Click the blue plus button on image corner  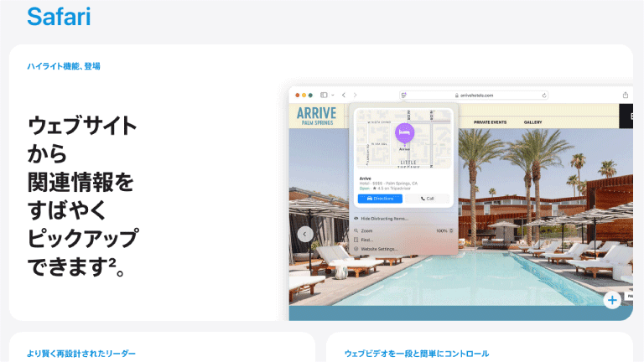tap(612, 301)
